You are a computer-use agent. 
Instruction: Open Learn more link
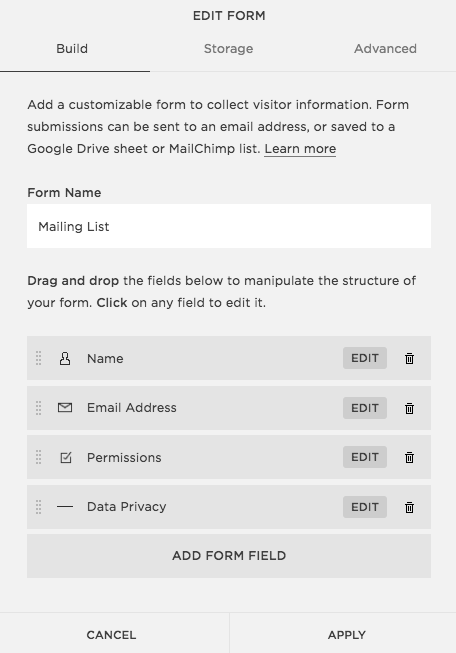(300, 149)
